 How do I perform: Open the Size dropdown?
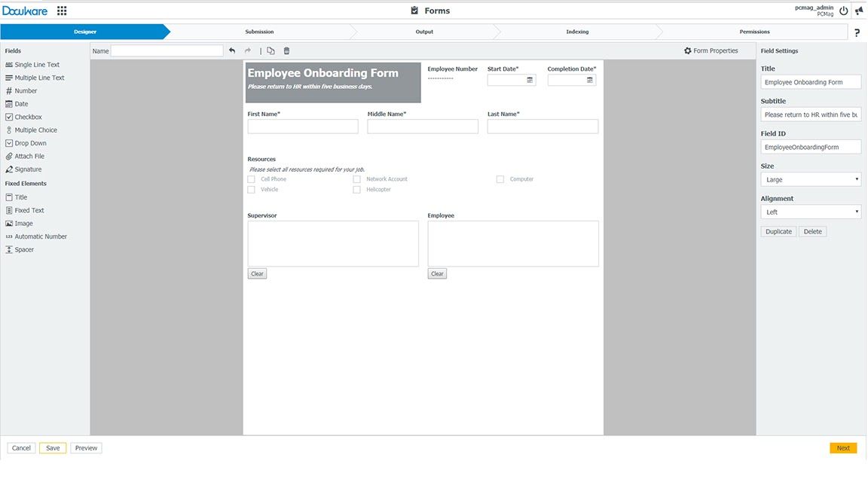[x=811, y=180]
